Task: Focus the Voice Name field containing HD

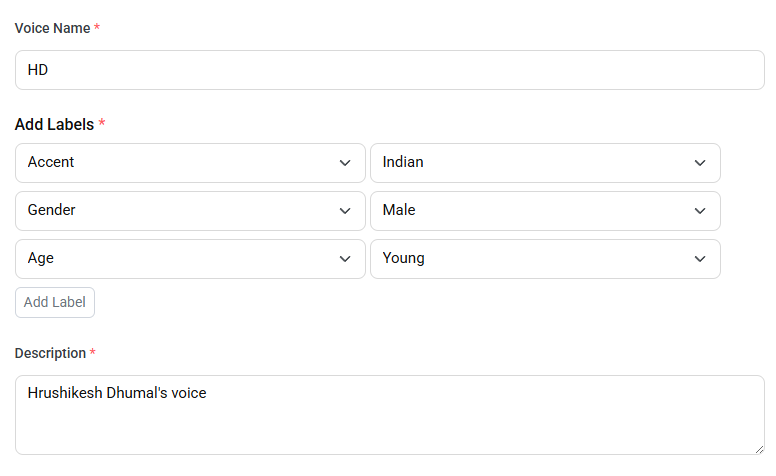Action: click(x=389, y=70)
